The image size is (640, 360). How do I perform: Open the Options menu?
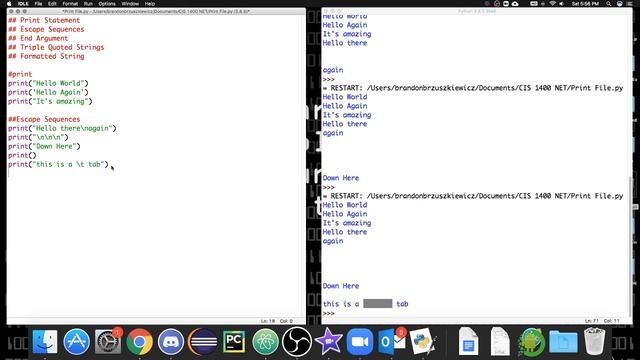coord(107,4)
